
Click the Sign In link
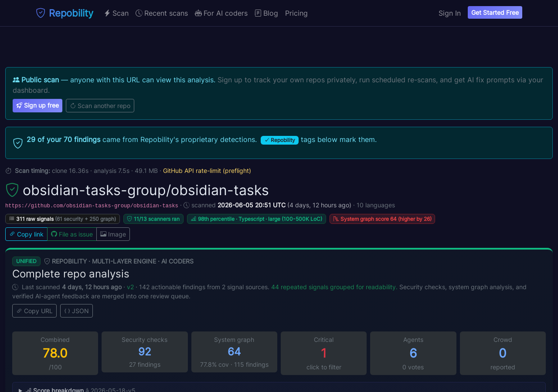click(449, 13)
